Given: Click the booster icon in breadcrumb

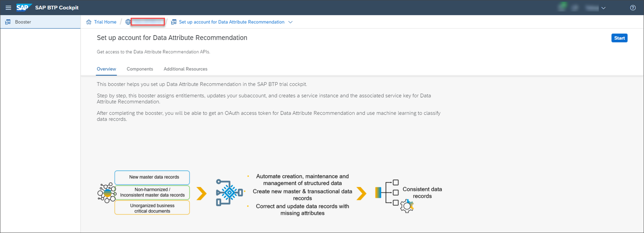Looking at the screenshot, I should [174, 22].
